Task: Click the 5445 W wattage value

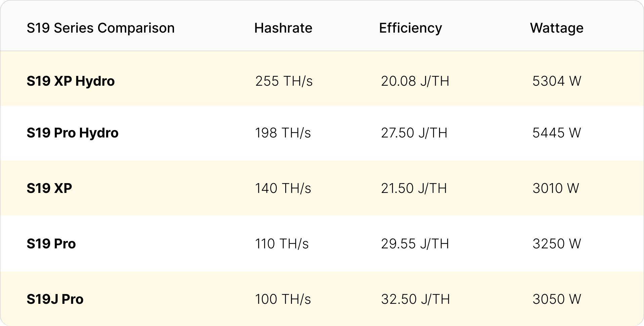Action: coord(557,133)
